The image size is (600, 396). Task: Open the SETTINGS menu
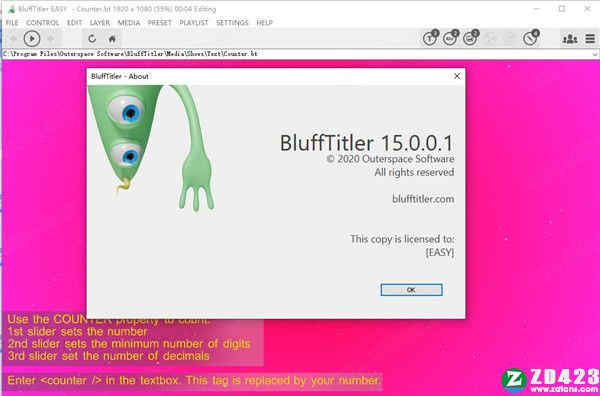pyautogui.click(x=232, y=23)
